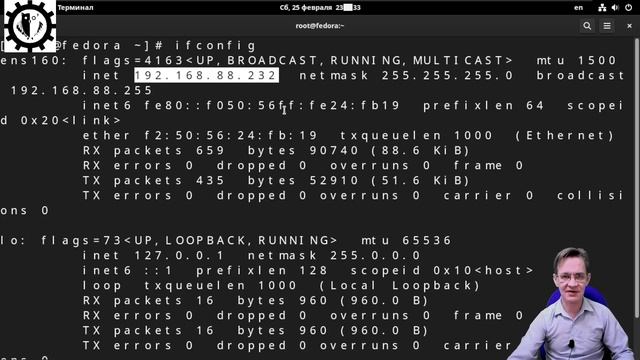Click the root@fedora:~ window title
The width and height of the screenshot is (640, 360).
point(320,26)
